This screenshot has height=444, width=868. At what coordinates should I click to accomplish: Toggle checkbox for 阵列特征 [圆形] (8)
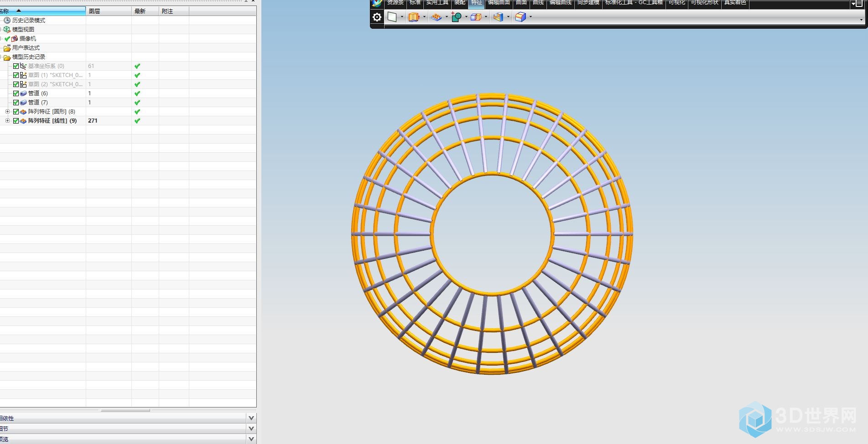pos(16,112)
